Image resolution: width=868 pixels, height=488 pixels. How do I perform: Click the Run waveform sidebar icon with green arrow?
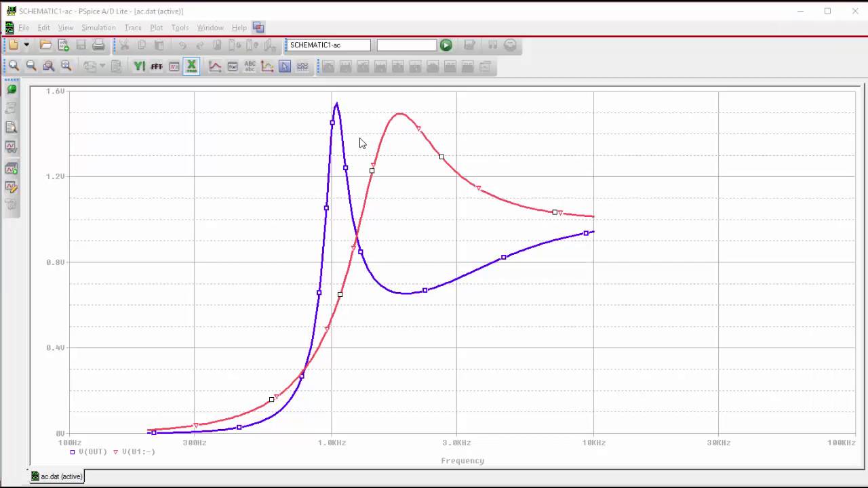[x=11, y=168]
